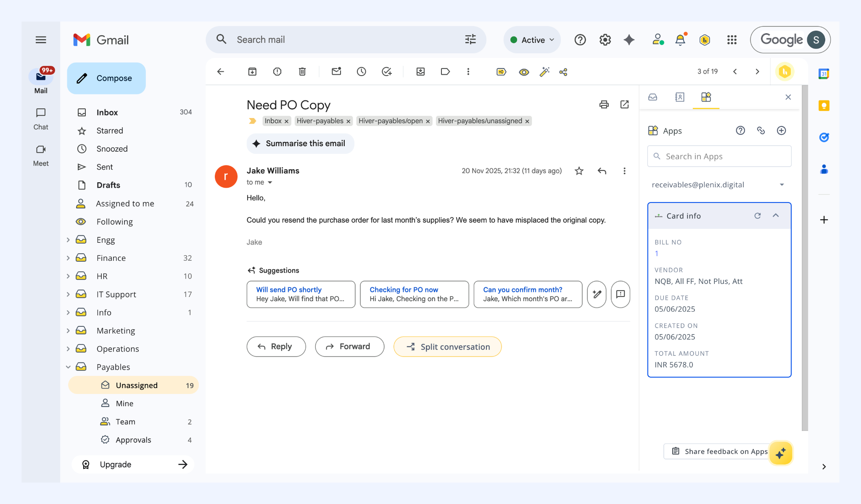Open the Labels icon in the toolbar

(x=445, y=72)
